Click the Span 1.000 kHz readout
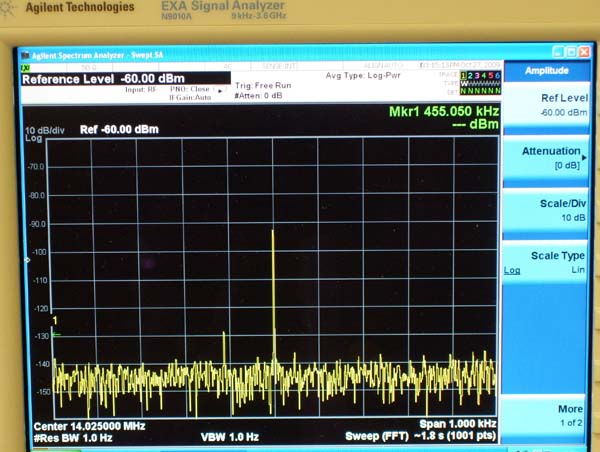Viewport: 600px width, 452px height. tap(458, 424)
